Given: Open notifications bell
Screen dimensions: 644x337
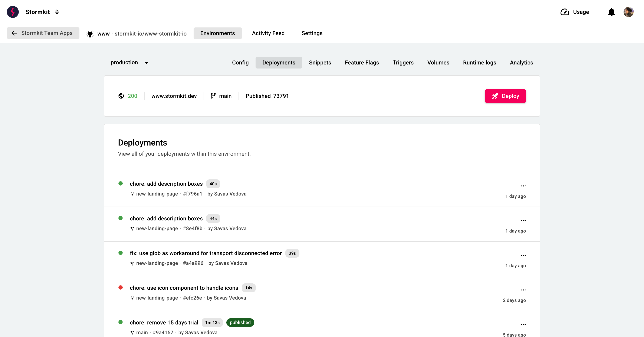Looking at the screenshot, I should (x=611, y=12).
